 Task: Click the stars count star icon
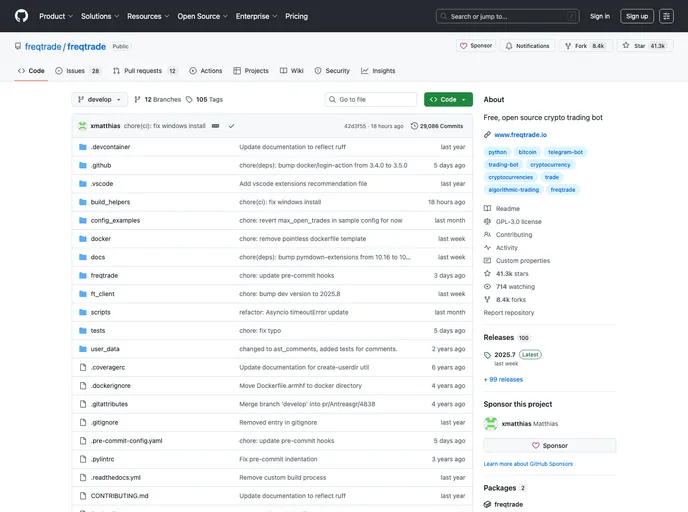click(x=487, y=273)
